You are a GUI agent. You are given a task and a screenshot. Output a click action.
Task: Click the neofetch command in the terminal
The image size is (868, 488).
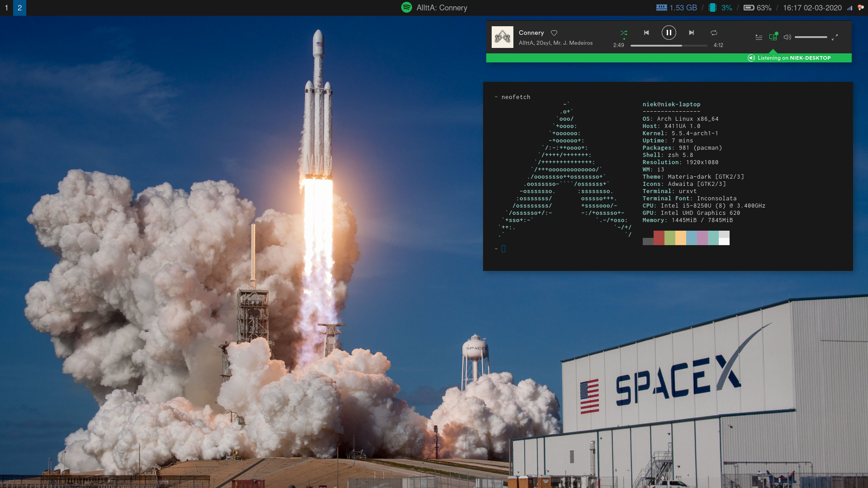click(516, 97)
